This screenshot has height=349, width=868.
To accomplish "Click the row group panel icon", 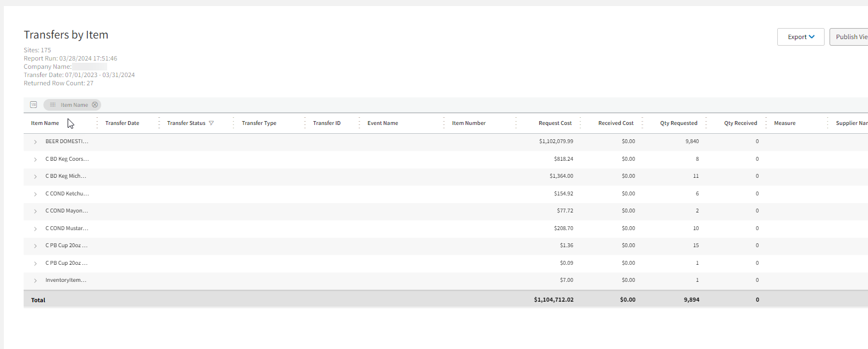I will coord(34,105).
